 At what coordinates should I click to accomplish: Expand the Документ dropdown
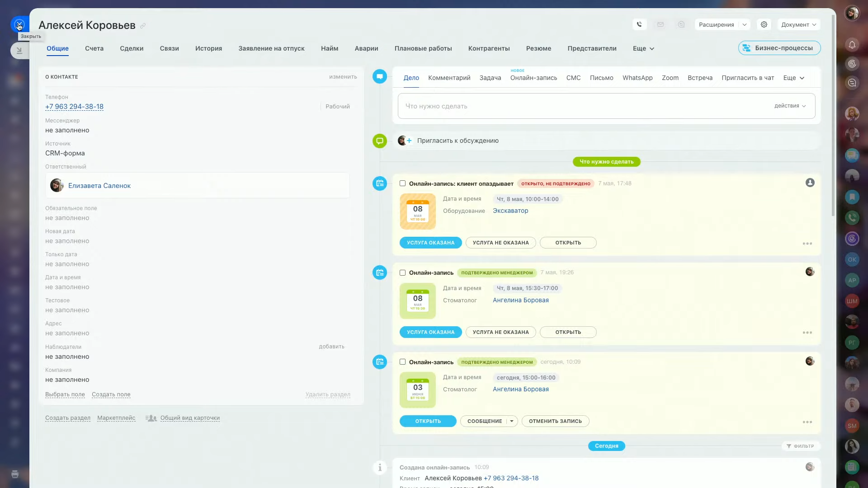[798, 24]
